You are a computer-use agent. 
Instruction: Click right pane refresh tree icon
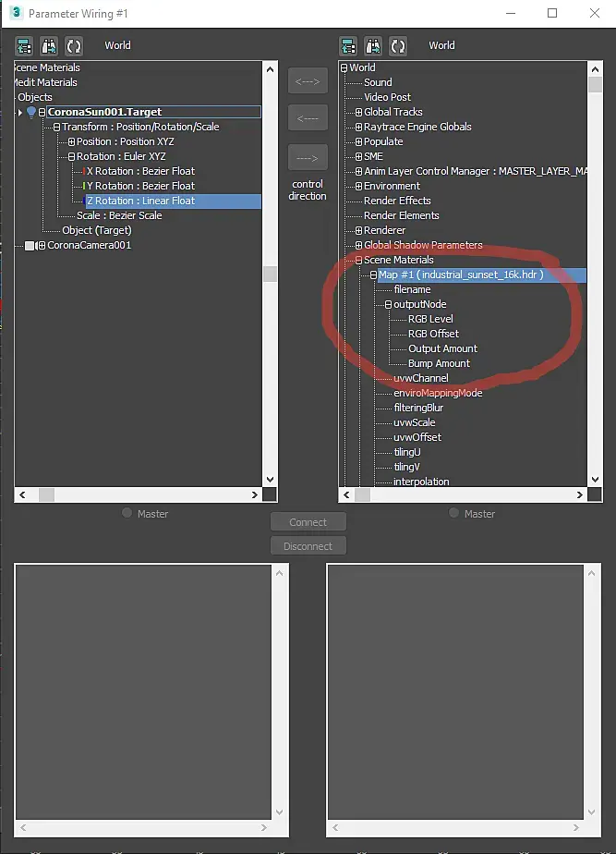click(398, 46)
